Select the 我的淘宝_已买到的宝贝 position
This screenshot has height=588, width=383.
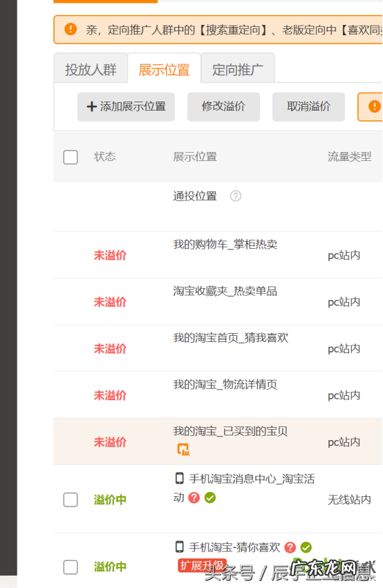(x=230, y=431)
